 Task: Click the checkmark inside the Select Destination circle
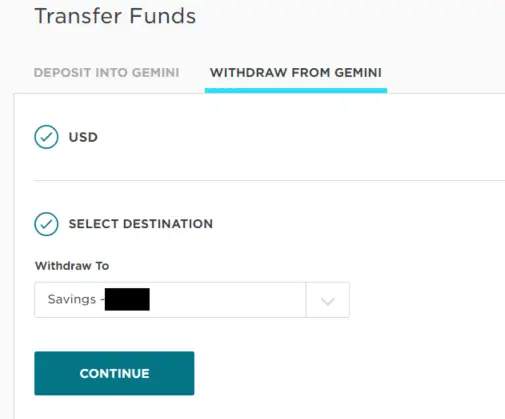click(x=46, y=224)
